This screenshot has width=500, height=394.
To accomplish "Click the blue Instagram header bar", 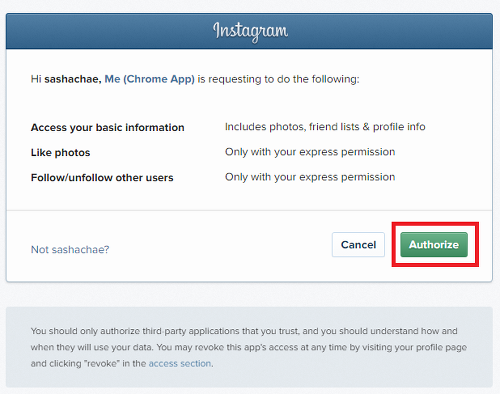I will point(249,31).
